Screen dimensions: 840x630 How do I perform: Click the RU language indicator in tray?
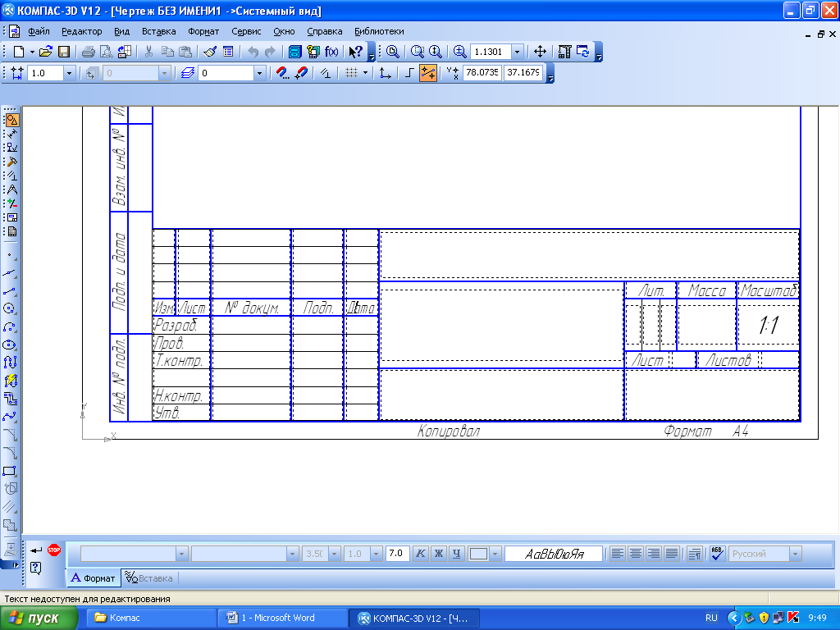[x=711, y=619]
